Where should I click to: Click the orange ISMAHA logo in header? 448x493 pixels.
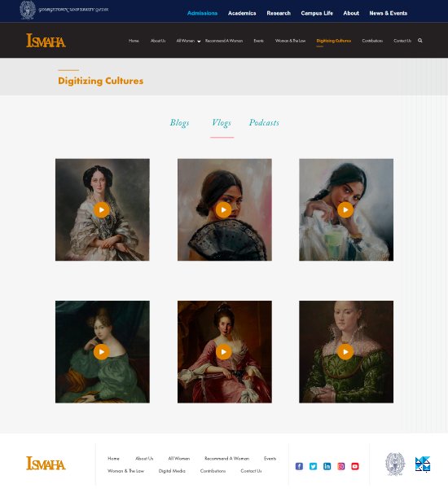(46, 41)
